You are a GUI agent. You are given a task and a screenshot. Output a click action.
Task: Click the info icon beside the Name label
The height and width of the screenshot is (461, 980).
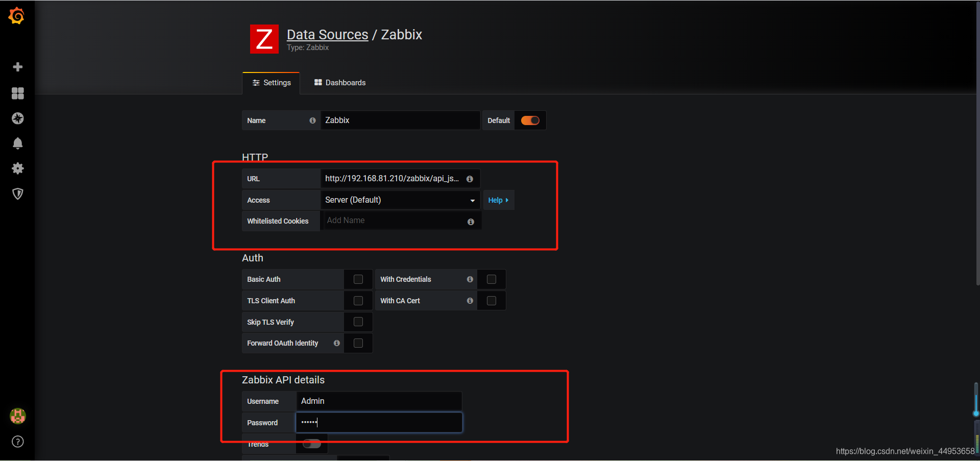click(312, 120)
